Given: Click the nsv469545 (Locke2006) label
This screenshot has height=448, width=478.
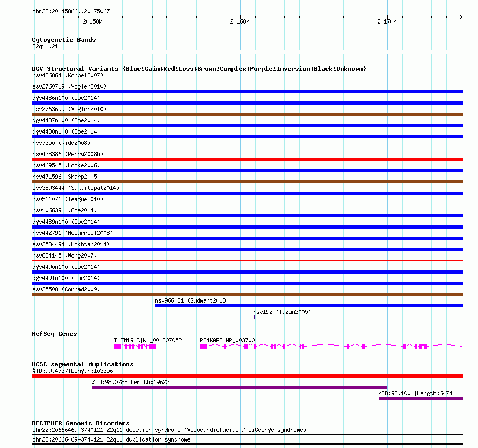Looking at the screenshot, I should 66,165.
